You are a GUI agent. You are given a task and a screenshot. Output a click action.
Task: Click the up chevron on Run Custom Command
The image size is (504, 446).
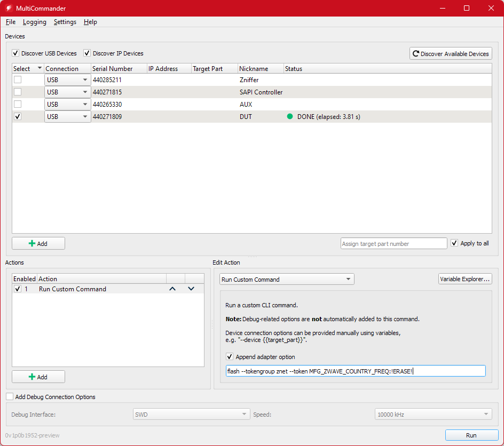172,289
